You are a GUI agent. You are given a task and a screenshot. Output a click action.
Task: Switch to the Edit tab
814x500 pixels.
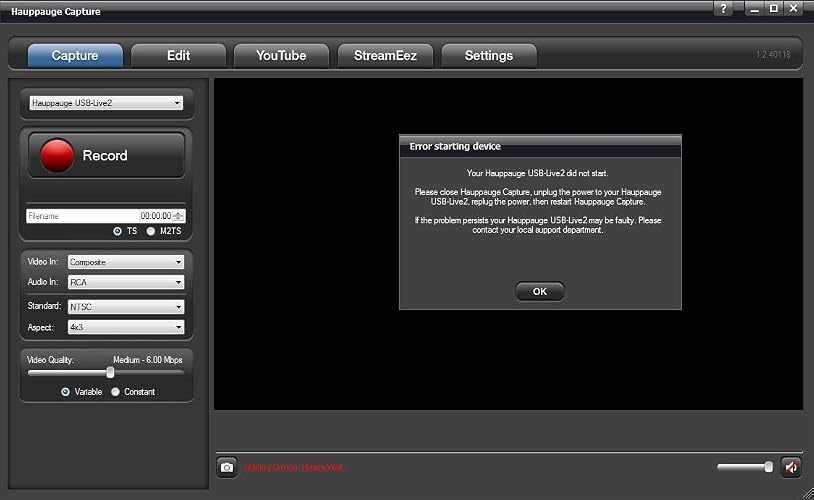(179, 56)
